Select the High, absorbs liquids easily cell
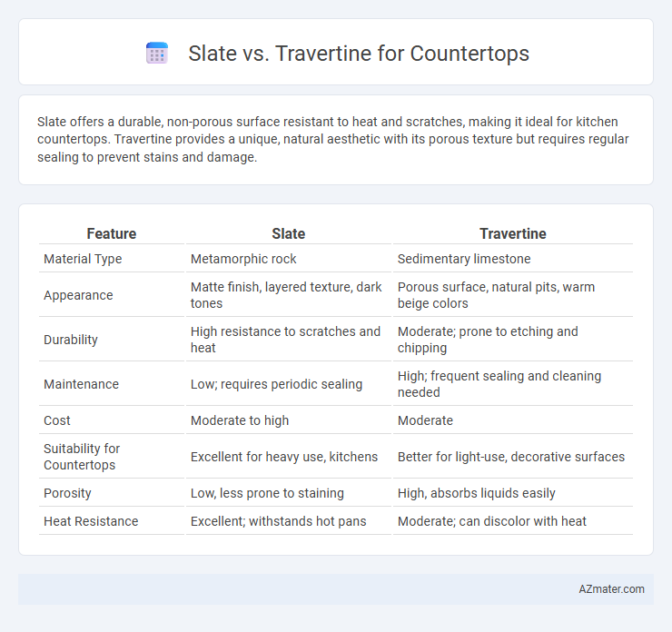 (476, 493)
